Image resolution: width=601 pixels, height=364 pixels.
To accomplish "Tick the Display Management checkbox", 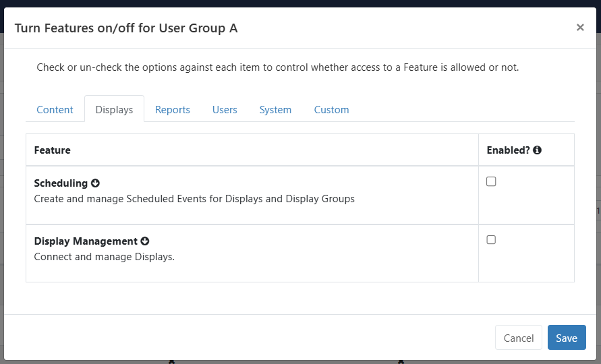I will pos(491,240).
